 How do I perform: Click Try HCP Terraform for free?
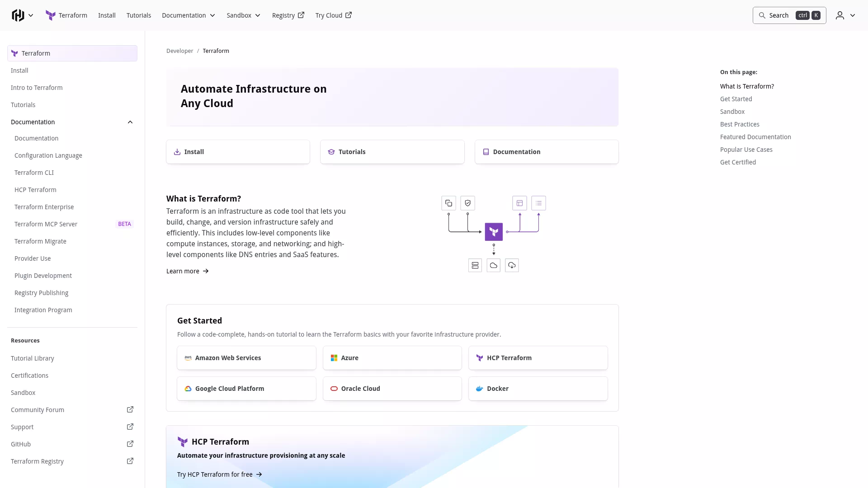pyautogui.click(x=220, y=474)
